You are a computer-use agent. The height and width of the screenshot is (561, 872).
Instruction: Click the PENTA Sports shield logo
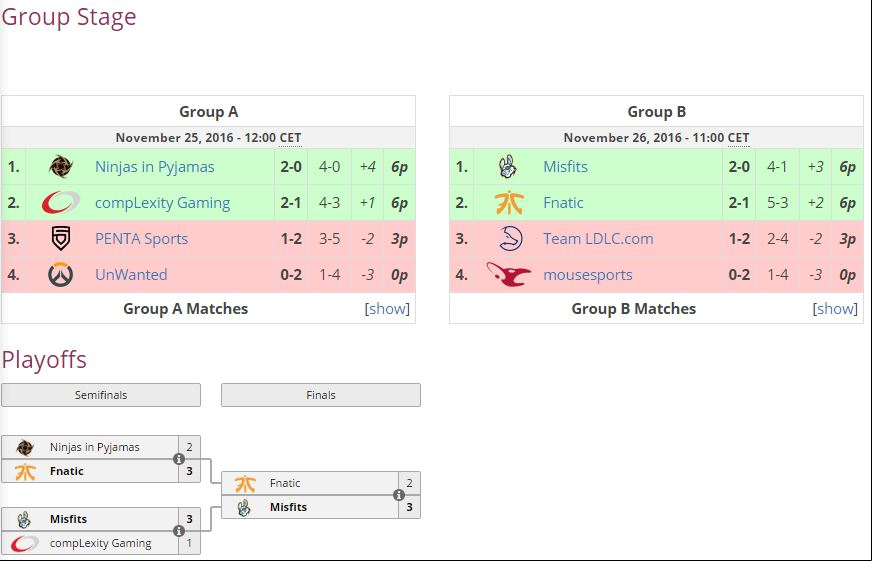click(x=61, y=239)
